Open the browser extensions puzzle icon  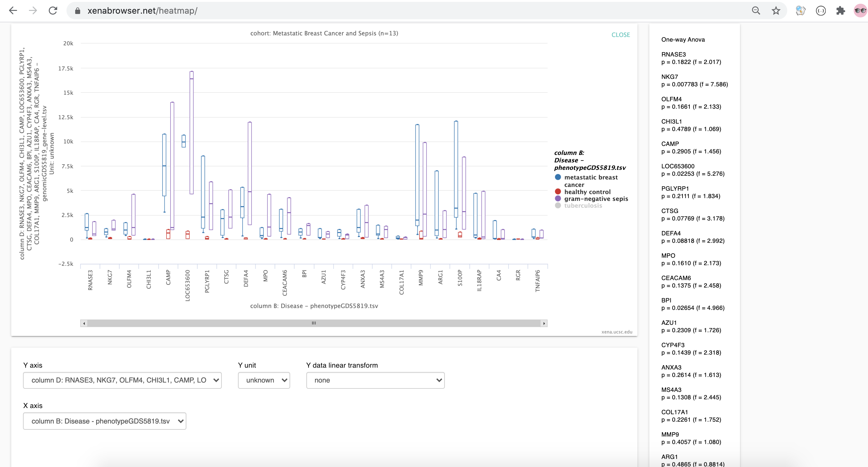841,11
